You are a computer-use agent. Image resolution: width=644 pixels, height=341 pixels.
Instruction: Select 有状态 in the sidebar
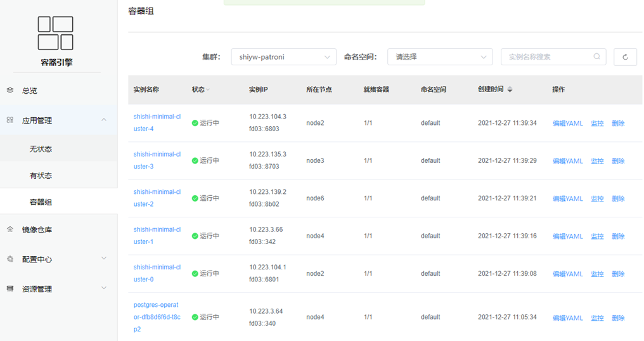(41, 176)
